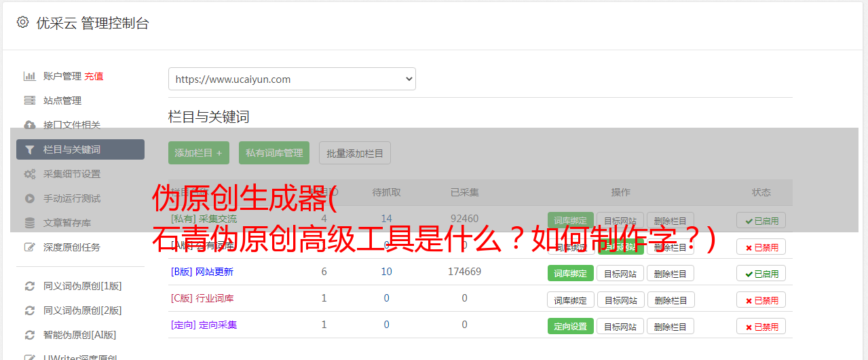Click 目标网站 in the 定向采集 row

[620, 326]
